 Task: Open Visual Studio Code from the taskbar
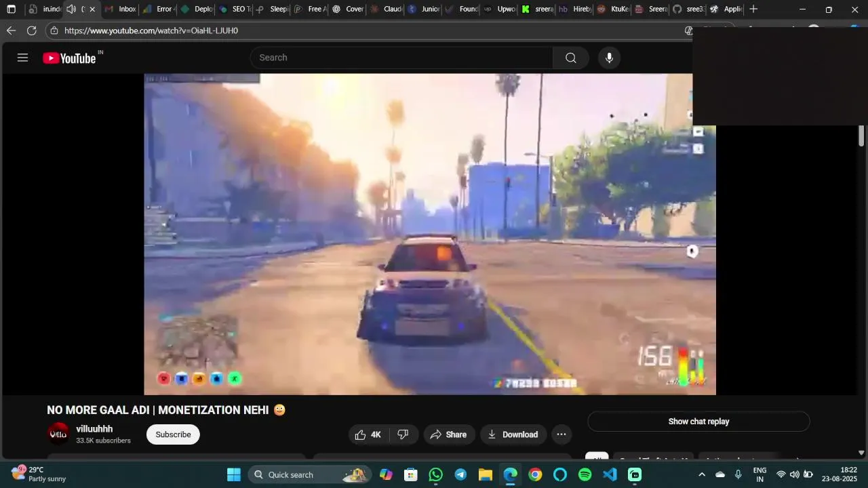[x=610, y=474]
